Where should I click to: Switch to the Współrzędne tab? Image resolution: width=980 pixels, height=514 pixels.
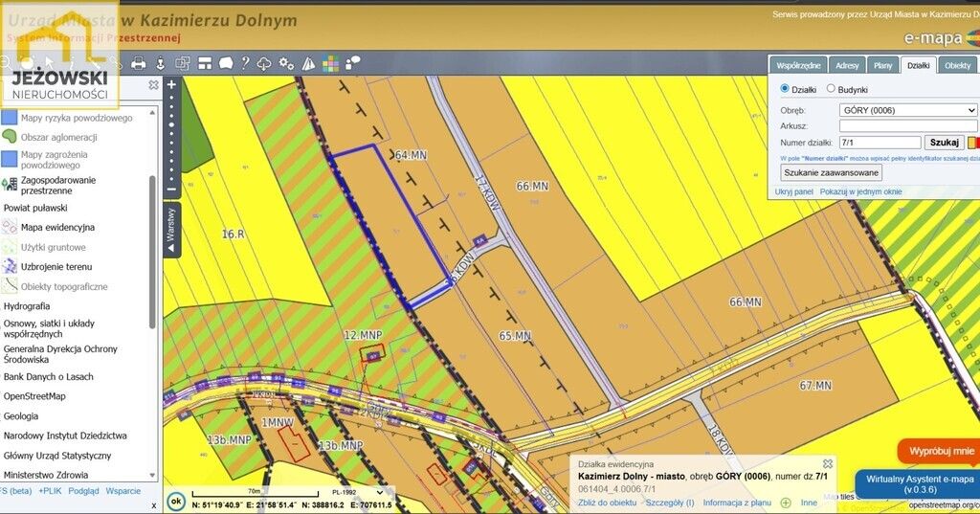pos(798,65)
